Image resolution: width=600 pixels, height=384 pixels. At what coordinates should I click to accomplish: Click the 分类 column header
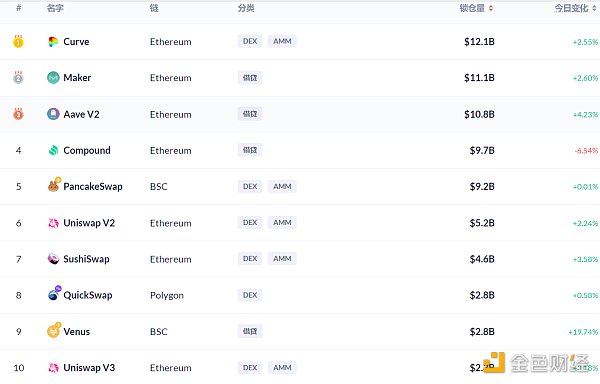(246, 8)
